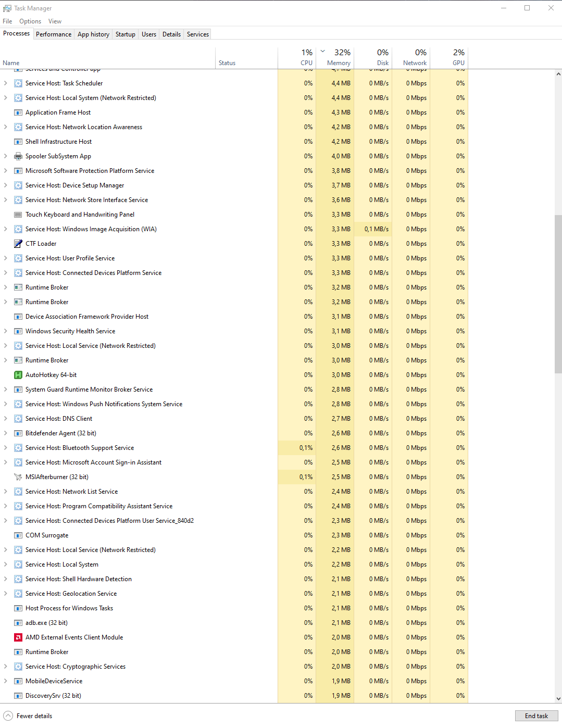Click the System Guard Runtime Monitor Broker icon
Screen dimensions: 562x728
click(x=18, y=390)
